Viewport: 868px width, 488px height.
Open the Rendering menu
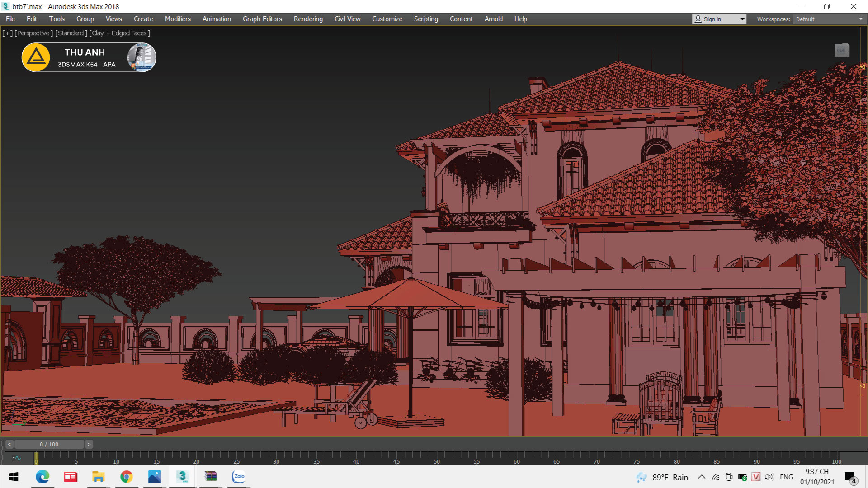pyautogui.click(x=308, y=19)
